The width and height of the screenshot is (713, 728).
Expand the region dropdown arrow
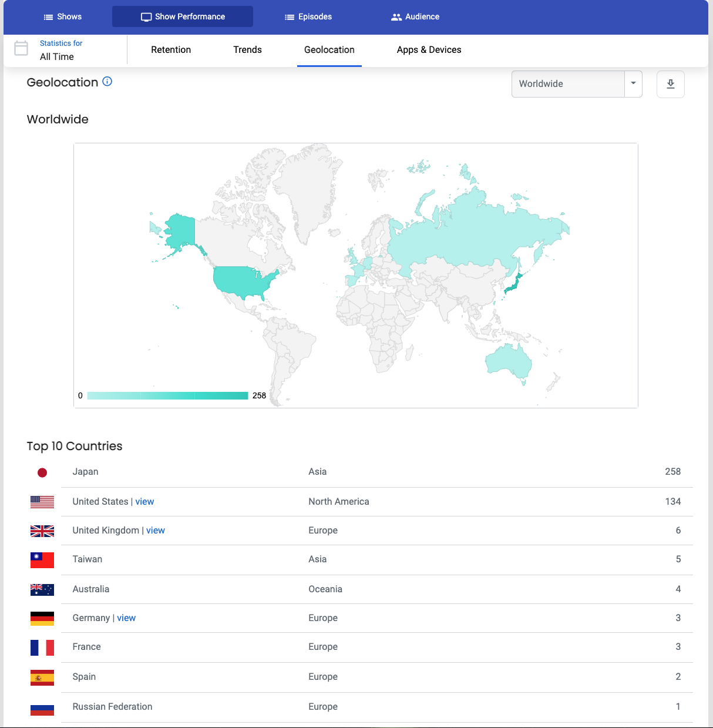point(633,83)
